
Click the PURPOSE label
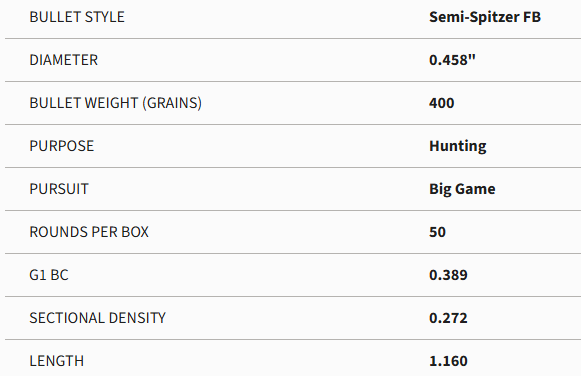[x=62, y=146]
